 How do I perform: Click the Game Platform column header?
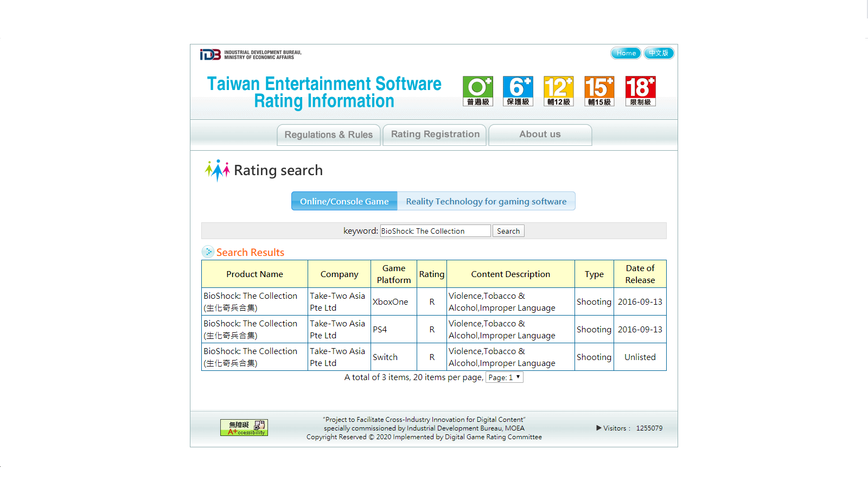(394, 274)
